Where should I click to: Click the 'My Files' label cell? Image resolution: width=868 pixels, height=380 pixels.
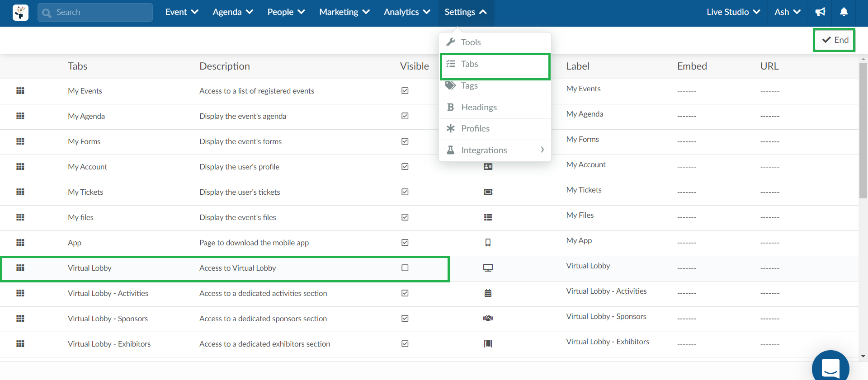click(x=580, y=215)
